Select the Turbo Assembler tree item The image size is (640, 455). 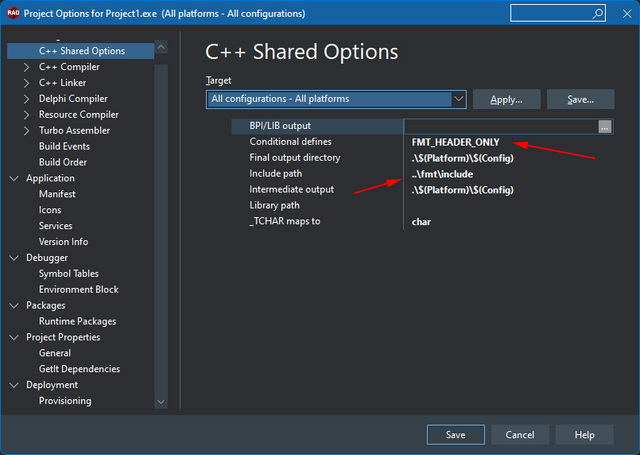coord(74,131)
